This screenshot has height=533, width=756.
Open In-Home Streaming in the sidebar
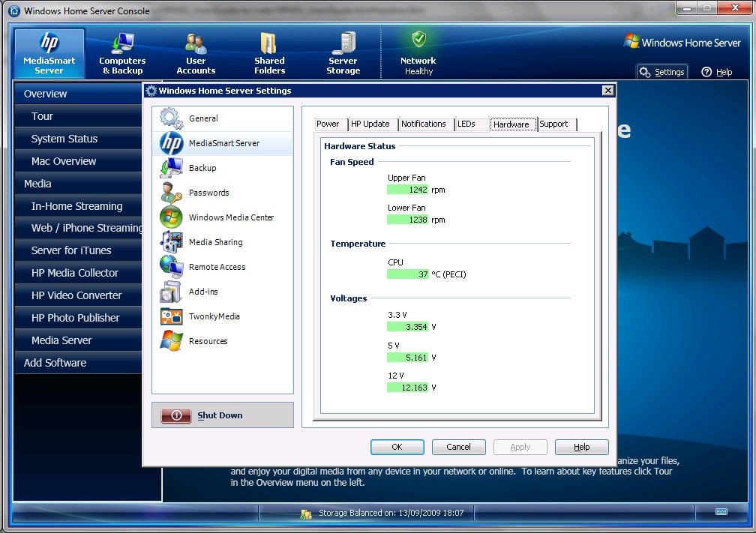click(78, 206)
